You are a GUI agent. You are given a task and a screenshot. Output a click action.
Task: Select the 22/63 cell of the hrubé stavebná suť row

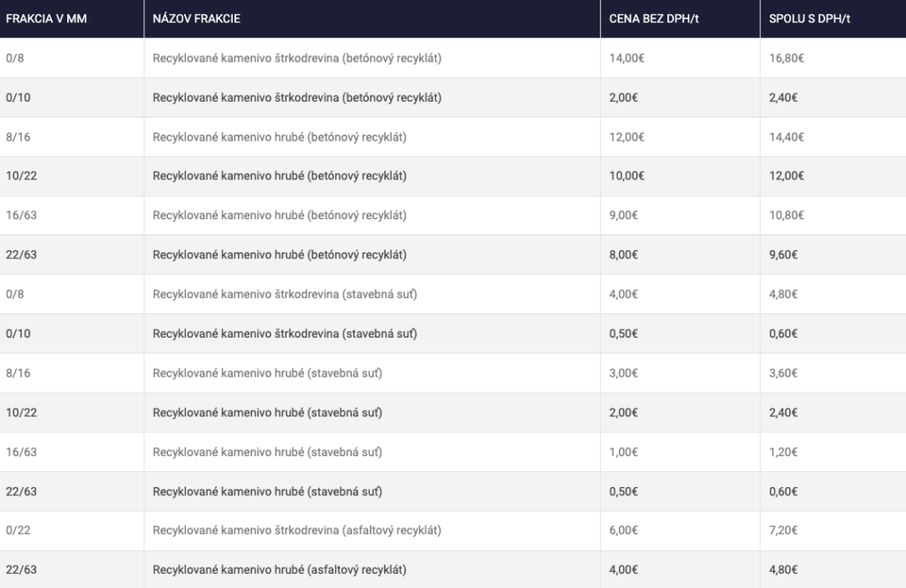(72, 492)
